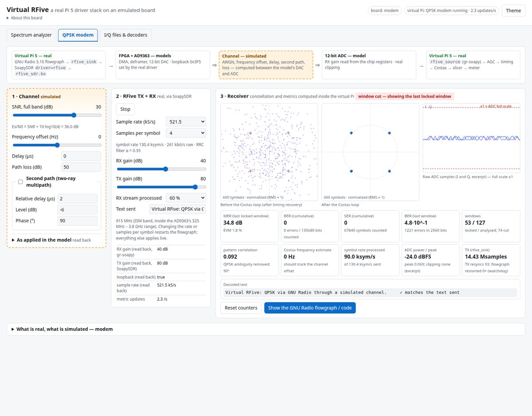Open the Samples per symbol dropdown
This screenshot has width=532, height=416.
186,133
